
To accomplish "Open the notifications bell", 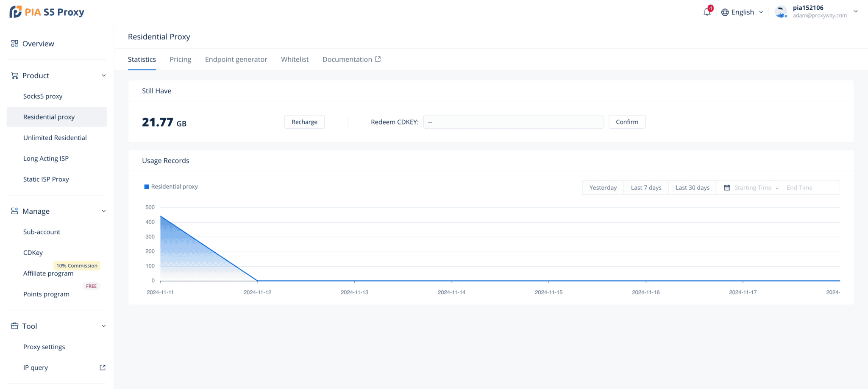I will click(x=707, y=12).
